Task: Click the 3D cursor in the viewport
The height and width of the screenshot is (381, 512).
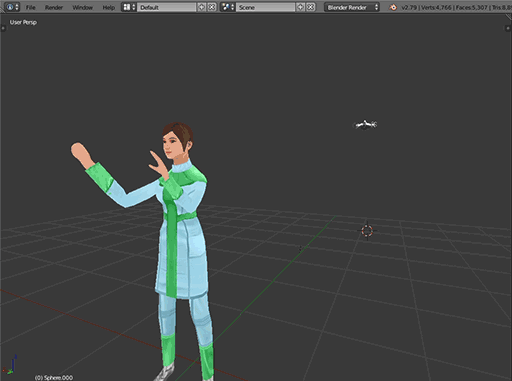Action: coord(367,230)
